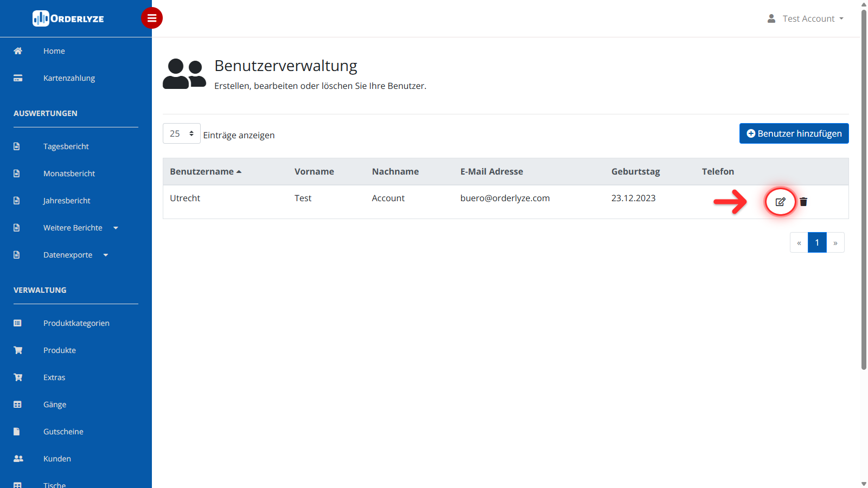This screenshot has width=868, height=488.
Task: Sort by the E-Mail Adresse column header
Action: click(x=492, y=171)
